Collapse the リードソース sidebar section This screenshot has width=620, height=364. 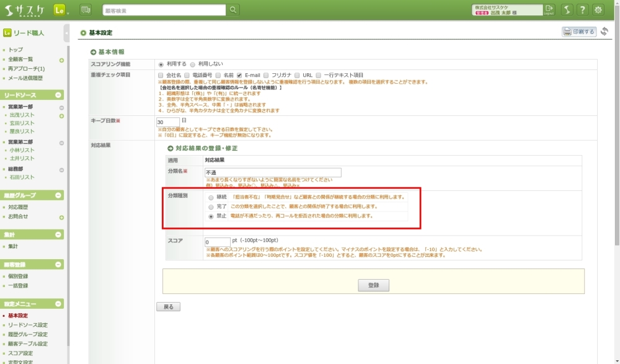point(58,95)
